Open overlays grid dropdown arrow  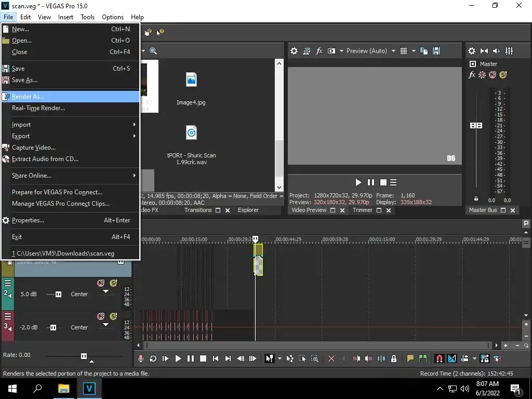pyautogui.click(x=414, y=51)
